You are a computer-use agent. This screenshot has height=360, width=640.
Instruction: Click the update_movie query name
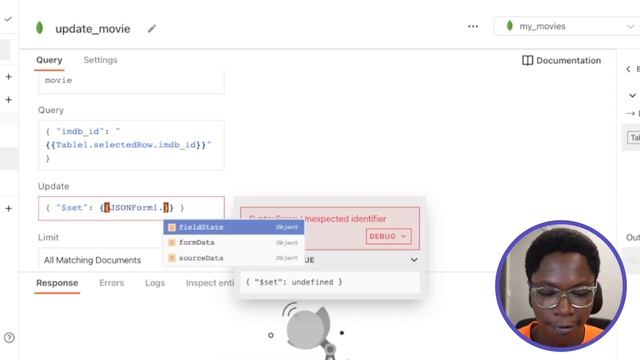click(93, 29)
